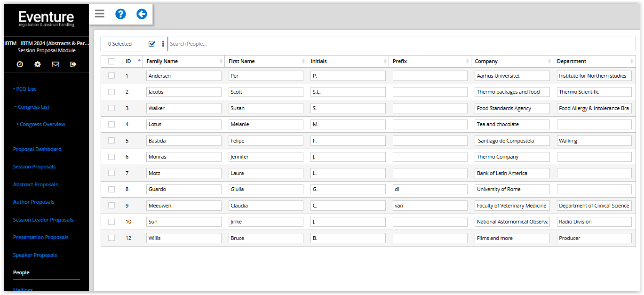Open Author Proposals menu item

pos(33,202)
